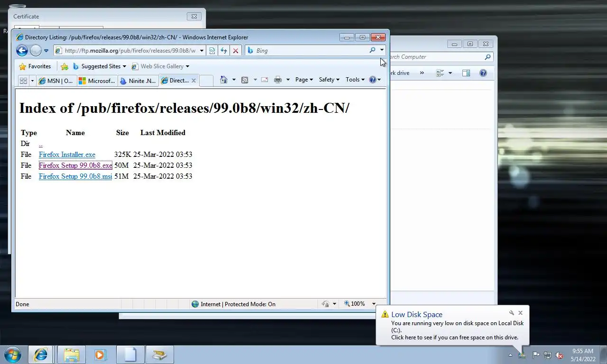Toggle the Explorer preview pane icon

(466, 73)
